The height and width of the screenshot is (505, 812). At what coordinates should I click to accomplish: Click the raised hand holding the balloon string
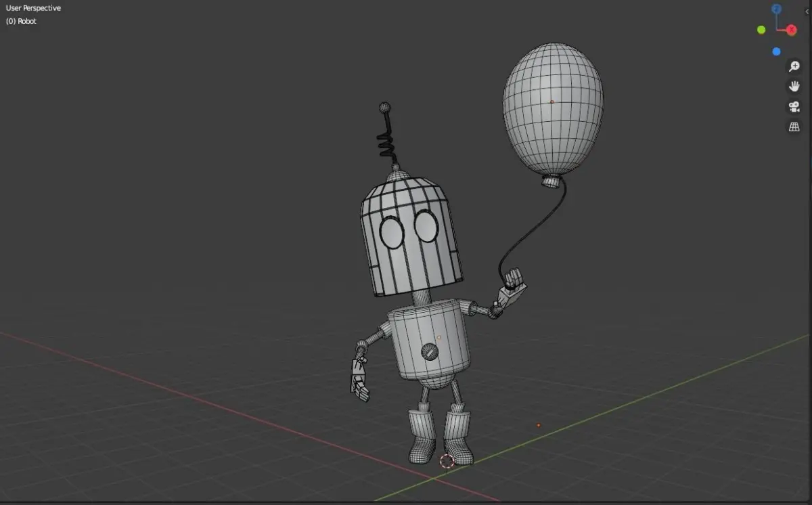[x=512, y=286]
